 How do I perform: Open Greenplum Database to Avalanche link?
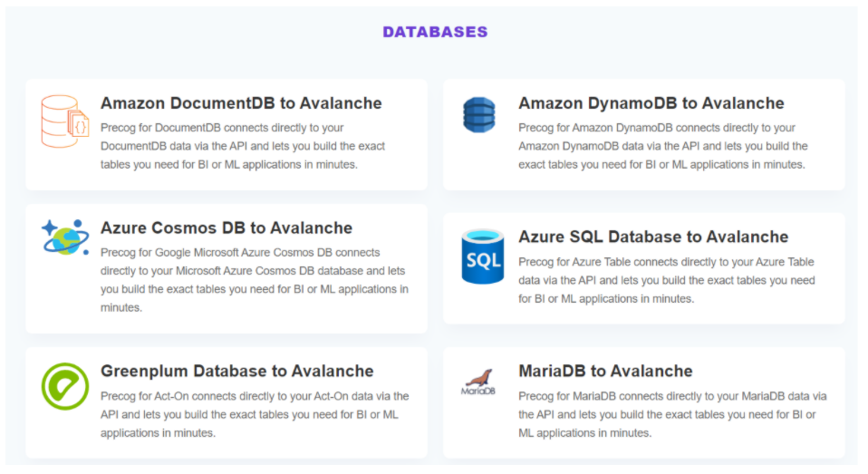[236, 371]
